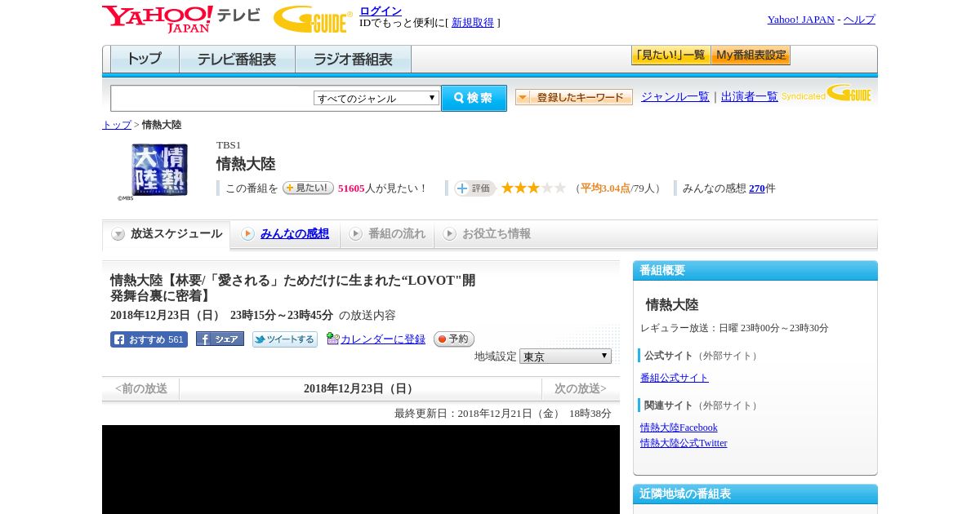980x514 pixels.
Task: Click the Yahoo! Japan テレビ logo
Action: point(181,19)
